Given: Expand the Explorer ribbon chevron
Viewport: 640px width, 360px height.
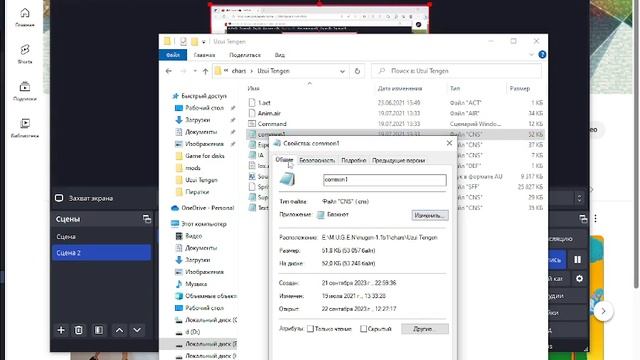Looking at the screenshot, I should coord(531,55).
